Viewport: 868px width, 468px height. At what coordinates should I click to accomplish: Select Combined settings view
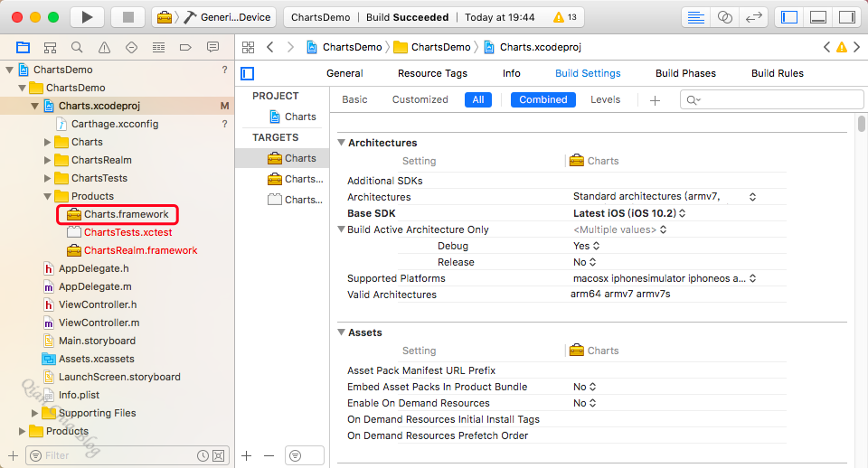(x=543, y=99)
